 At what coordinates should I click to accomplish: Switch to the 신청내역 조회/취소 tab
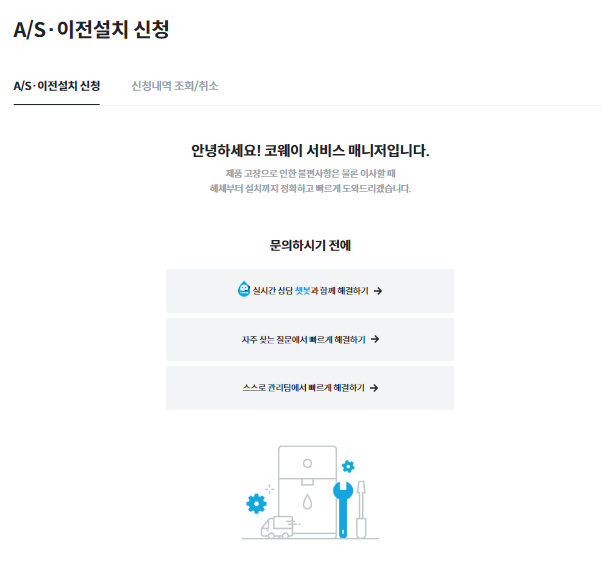pyautogui.click(x=175, y=86)
